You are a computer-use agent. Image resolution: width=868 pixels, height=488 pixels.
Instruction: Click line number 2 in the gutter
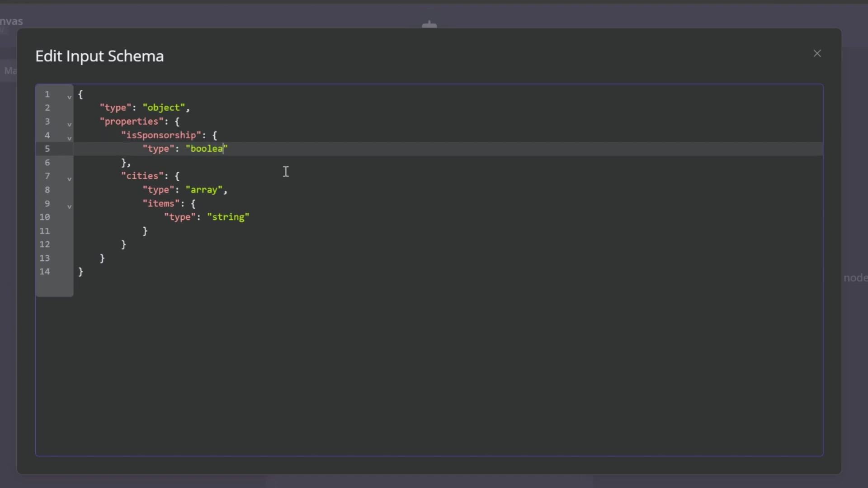(x=47, y=108)
